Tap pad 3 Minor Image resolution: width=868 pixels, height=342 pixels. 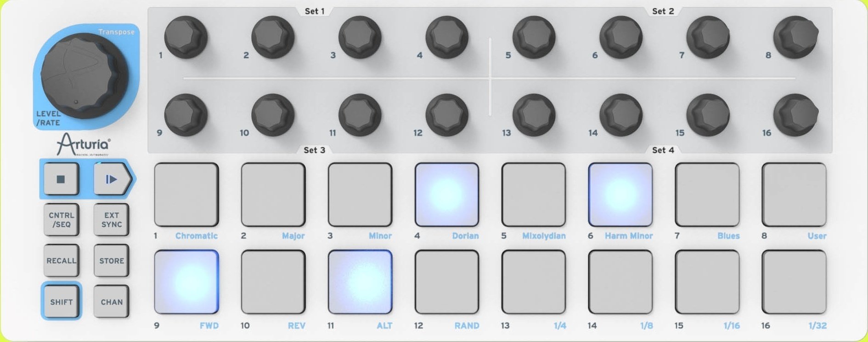click(360, 194)
